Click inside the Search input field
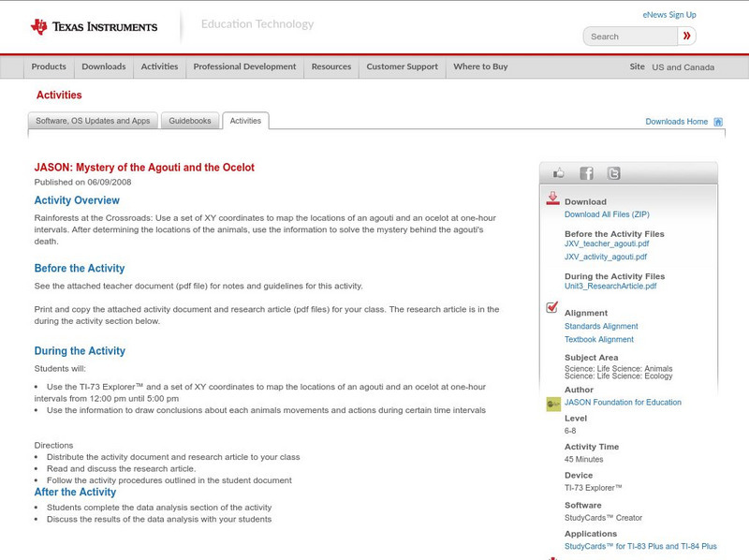This screenshot has height=560, width=749. coord(630,37)
